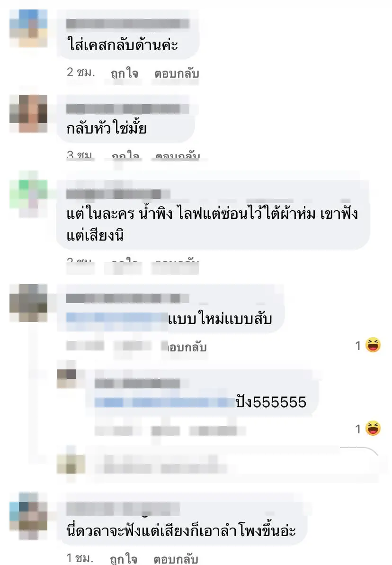Viewport: 392px width, 565px height.
Task: Like the ลำโพง comment via ถูกใจ
Action: click(124, 558)
